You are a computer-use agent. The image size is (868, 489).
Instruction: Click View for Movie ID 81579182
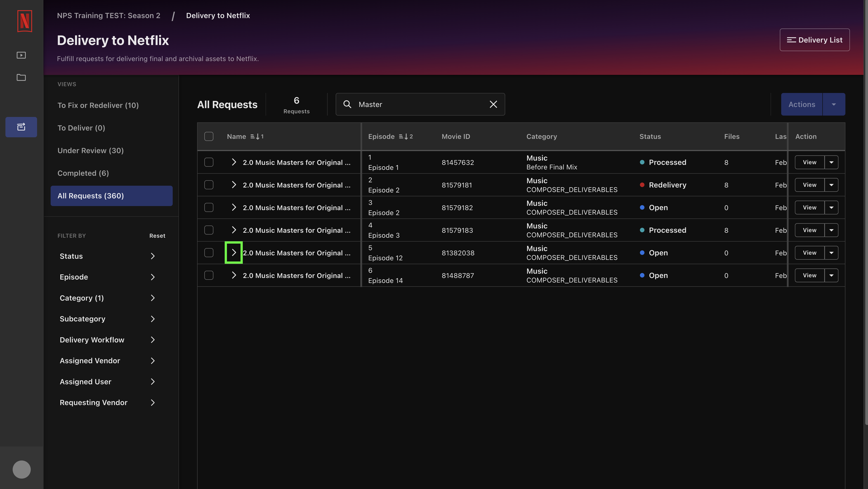809,207
